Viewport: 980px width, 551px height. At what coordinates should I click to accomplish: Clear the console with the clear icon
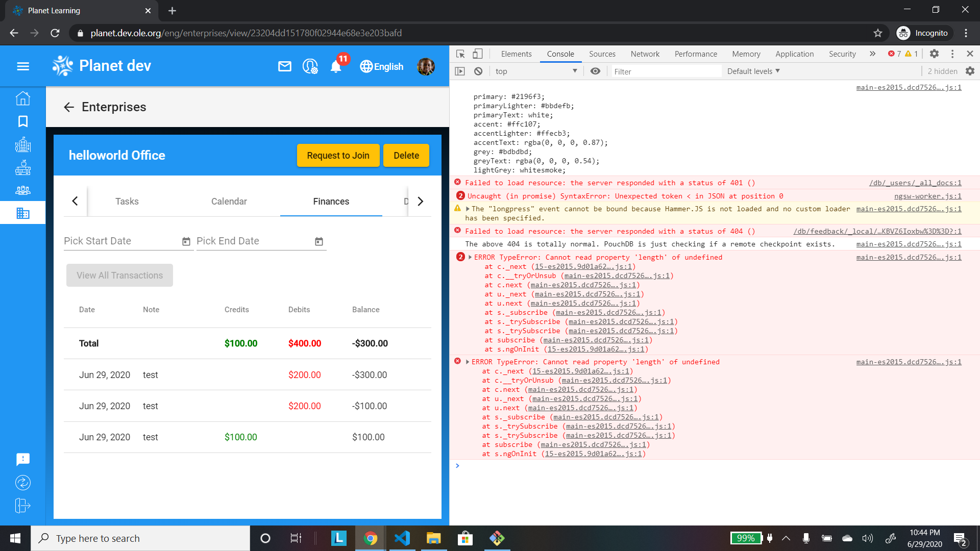[x=478, y=71]
